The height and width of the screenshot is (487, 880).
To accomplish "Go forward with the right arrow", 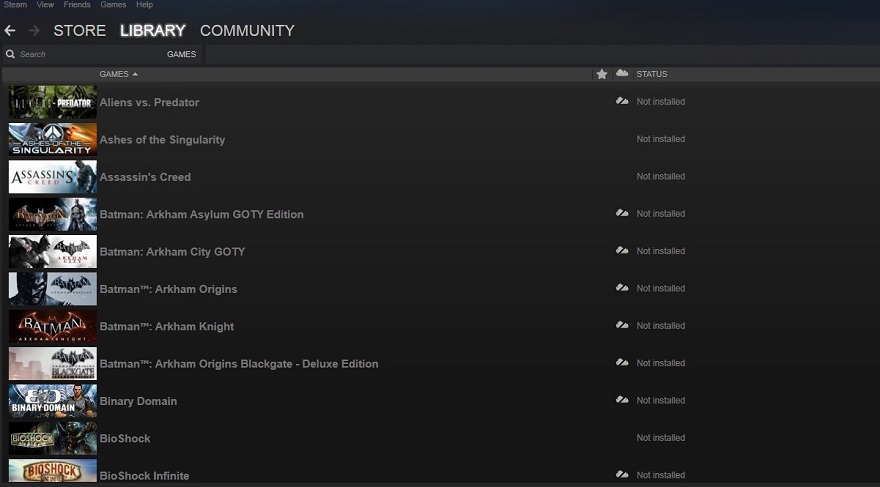I will pyautogui.click(x=34, y=30).
